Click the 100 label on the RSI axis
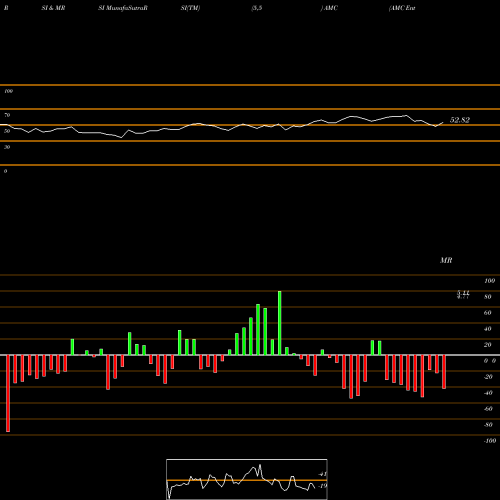Viewport: 500px width, 500px height. click(x=8, y=91)
